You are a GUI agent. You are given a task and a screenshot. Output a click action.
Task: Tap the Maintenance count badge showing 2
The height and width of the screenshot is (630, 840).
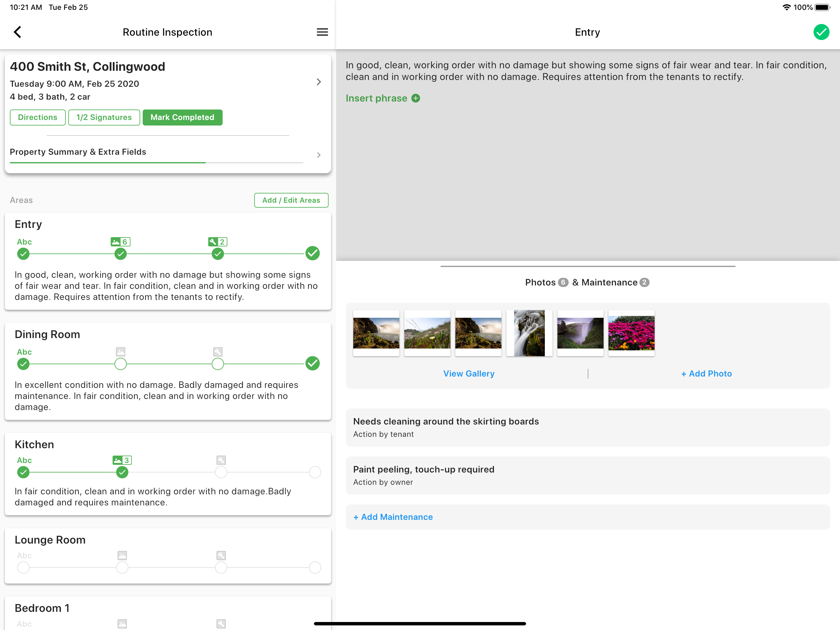pyautogui.click(x=644, y=282)
